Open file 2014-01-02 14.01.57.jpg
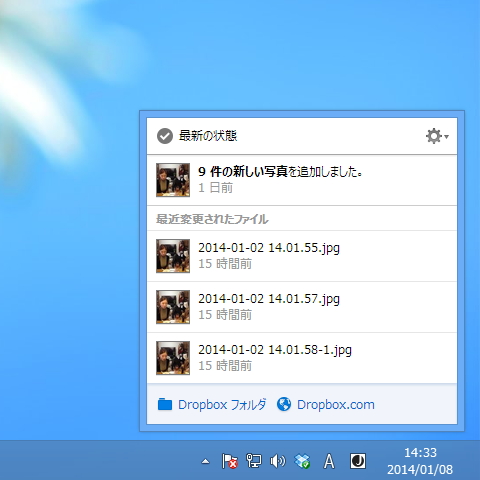Screen dimensions: 480x480 269,299
